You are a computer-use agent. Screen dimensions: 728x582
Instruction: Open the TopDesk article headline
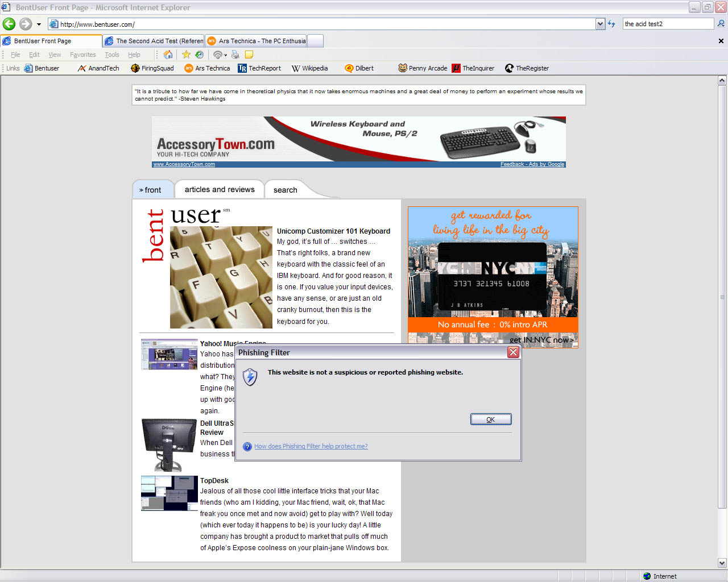pos(214,481)
